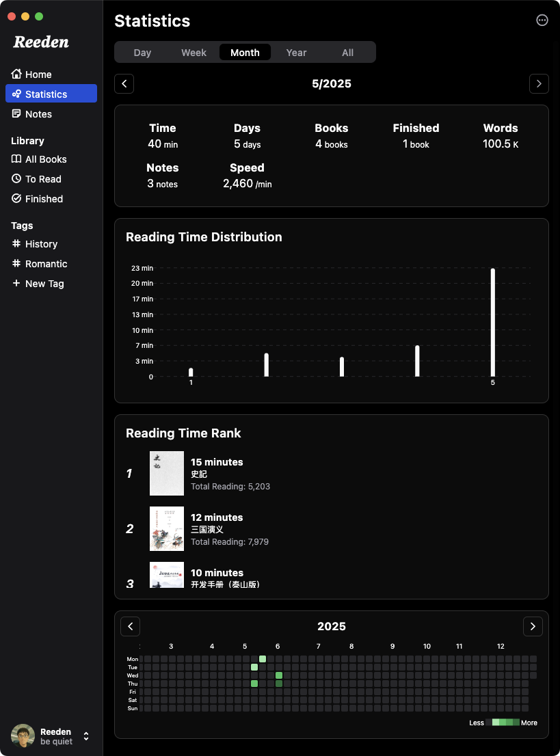Expand the user account menu for Reeden

[86, 736]
